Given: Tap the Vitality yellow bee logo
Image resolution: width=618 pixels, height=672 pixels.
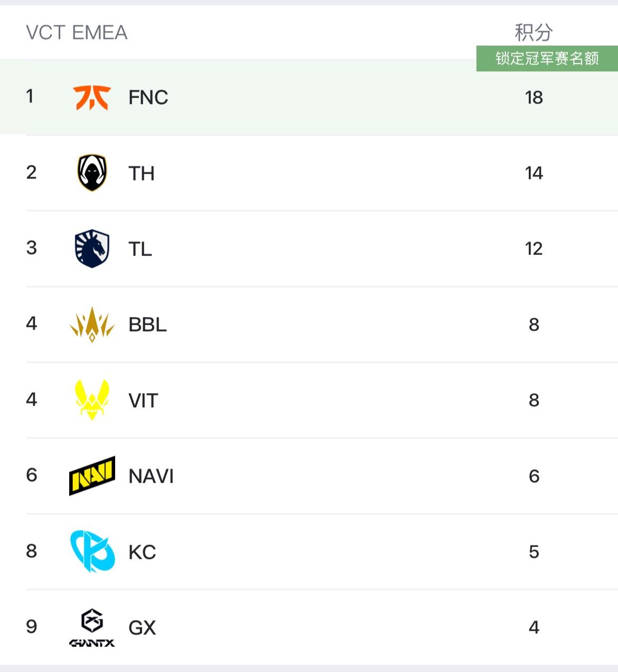Looking at the screenshot, I should (92, 400).
